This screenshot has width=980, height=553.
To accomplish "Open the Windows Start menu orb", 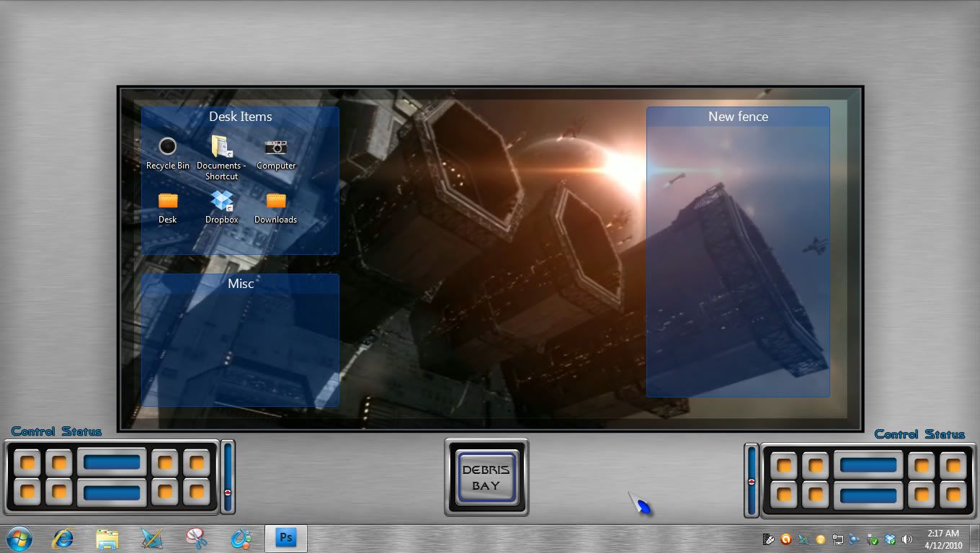I will [19, 538].
